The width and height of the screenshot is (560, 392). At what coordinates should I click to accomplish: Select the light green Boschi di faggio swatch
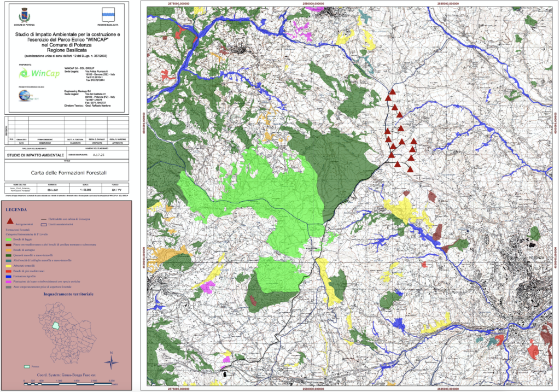pos(8,239)
